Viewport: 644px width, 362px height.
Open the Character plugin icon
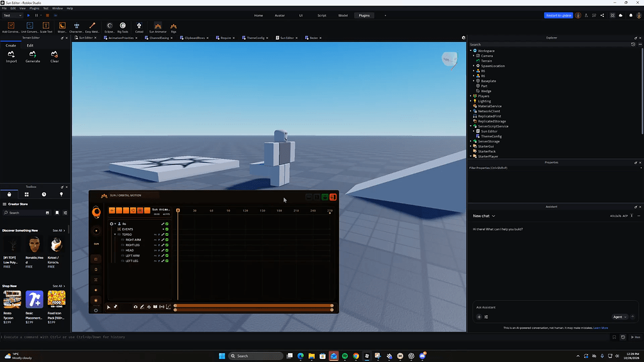pyautogui.click(x=76, y=28)
